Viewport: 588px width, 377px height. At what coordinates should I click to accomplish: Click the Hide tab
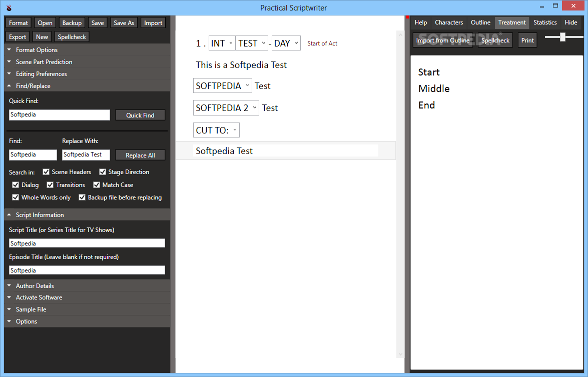(571, 22)
